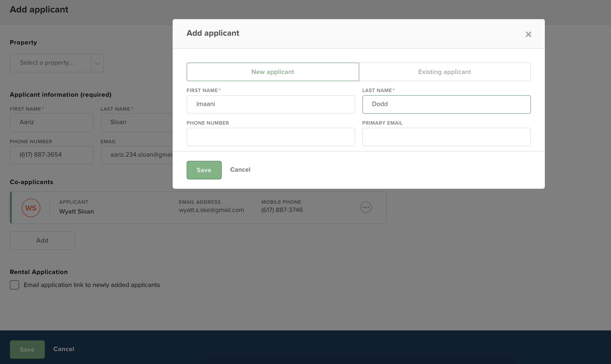The image size is (611, 364).
Task: Save the applicant form at page bottom
Action: click(x=27, y=349)
